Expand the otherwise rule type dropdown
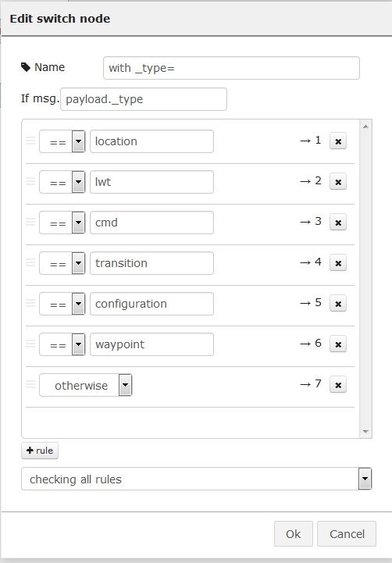The width and height of the screenshot is (392, 563). tap(85, 385)
